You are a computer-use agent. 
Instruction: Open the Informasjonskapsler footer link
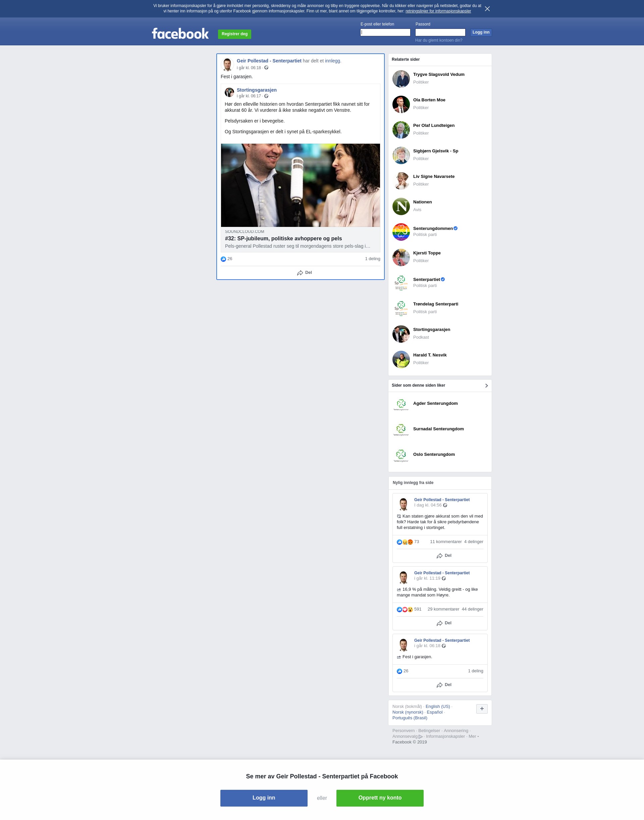[445, 737]
